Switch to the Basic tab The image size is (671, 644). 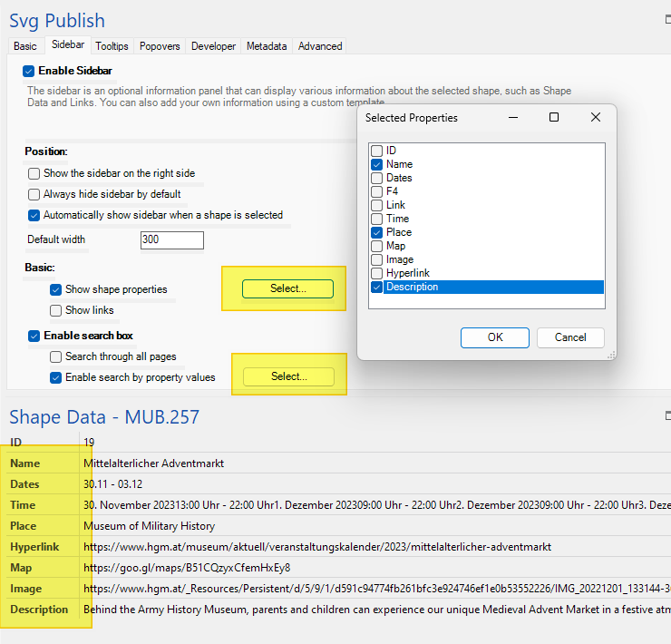24,46
